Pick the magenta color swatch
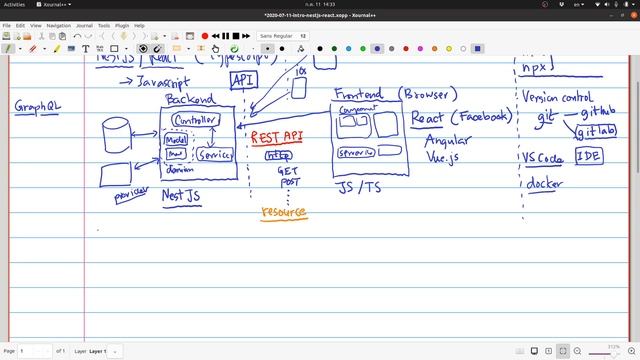 420,49
